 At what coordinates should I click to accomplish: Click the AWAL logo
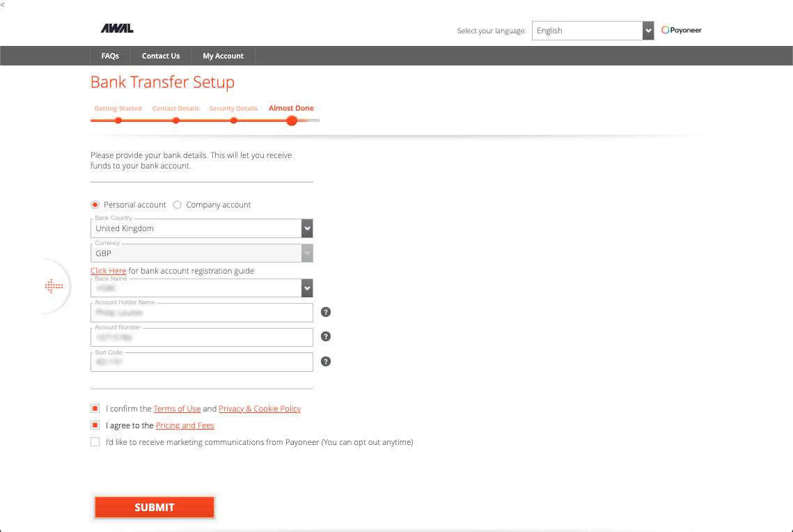[x=117, y=29]
